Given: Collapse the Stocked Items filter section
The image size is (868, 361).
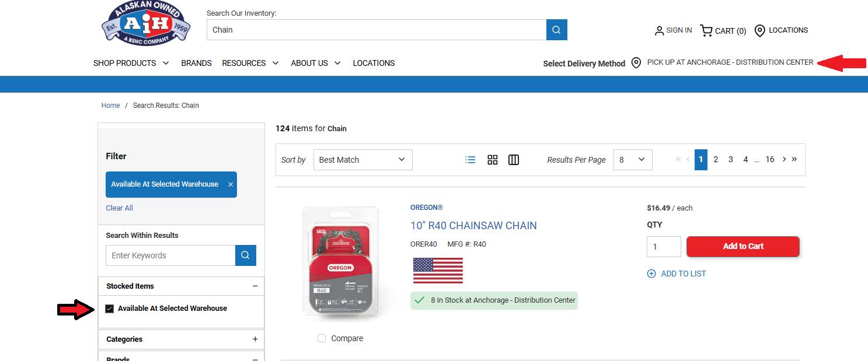Looking at the screenshot, I should coord(255,286).
